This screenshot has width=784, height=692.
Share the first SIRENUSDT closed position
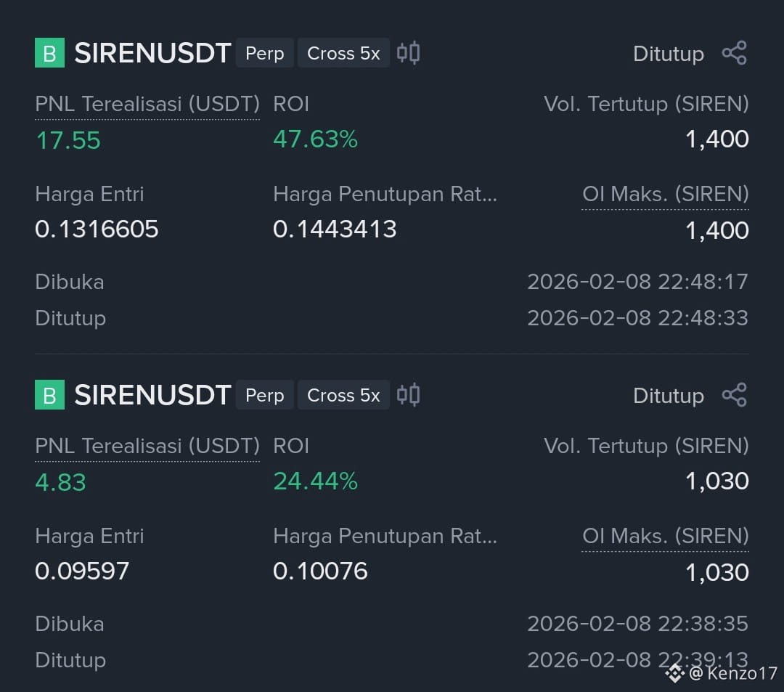[x=734, y=53]
